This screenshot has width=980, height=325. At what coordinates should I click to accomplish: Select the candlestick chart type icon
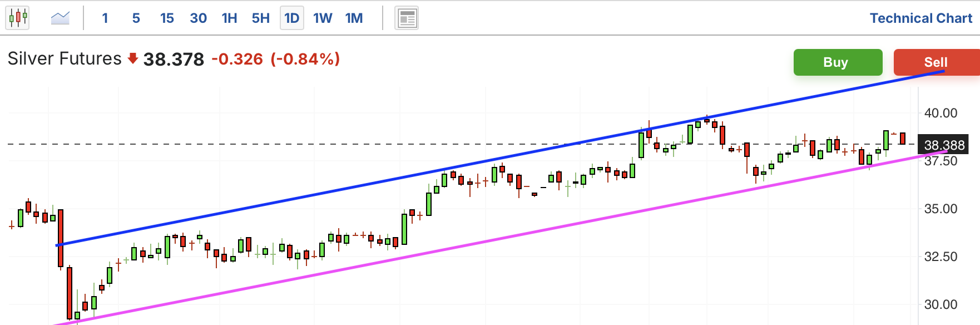[18, 18]
